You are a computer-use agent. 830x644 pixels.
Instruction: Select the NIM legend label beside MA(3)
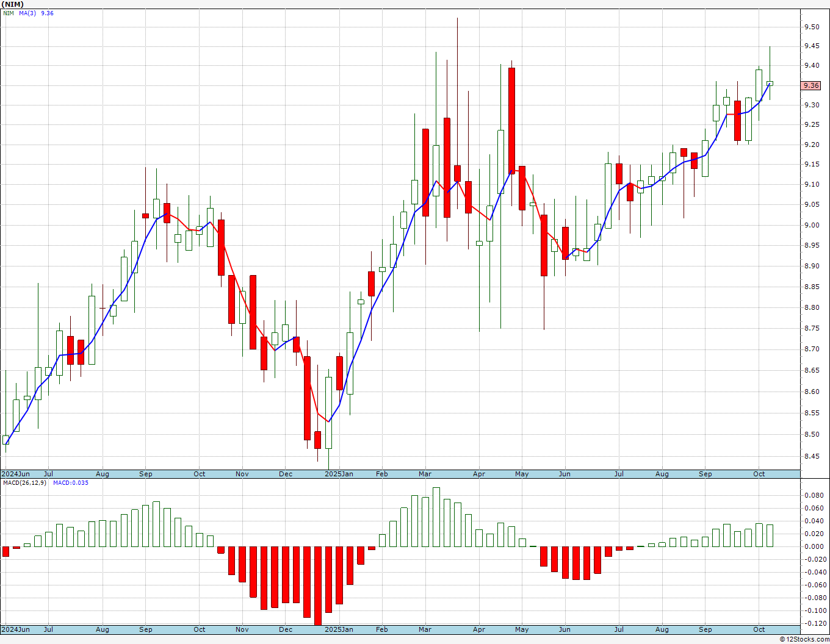point(9,13)
